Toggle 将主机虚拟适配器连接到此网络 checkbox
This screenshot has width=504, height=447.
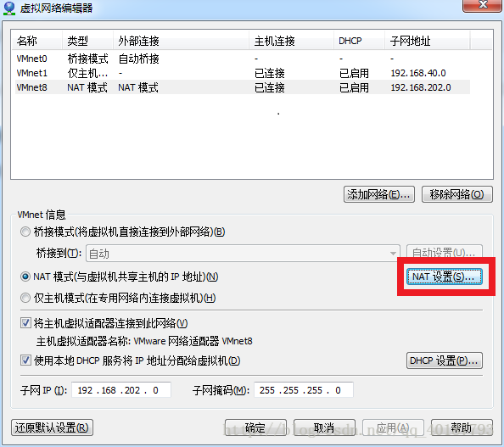click(25, 322)
